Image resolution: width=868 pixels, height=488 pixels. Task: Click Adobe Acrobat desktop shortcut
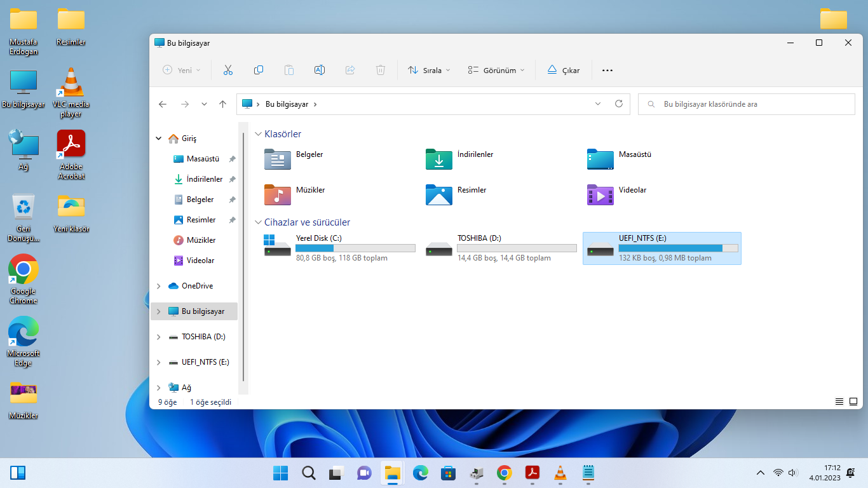(71, 155)
